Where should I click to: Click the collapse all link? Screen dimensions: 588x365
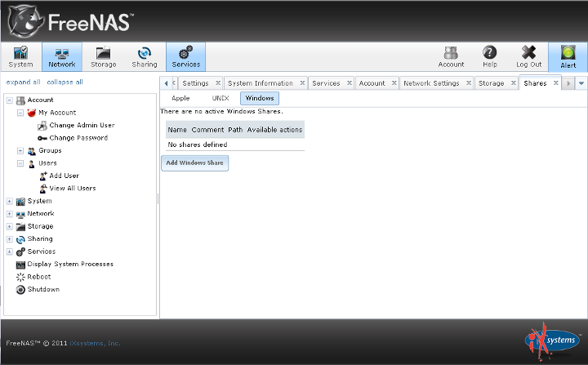pos(65,82)
